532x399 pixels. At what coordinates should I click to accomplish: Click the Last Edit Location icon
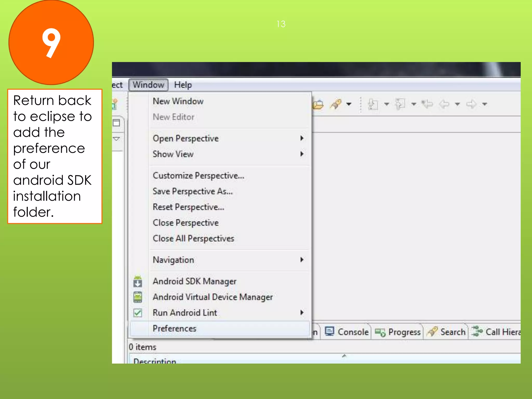(427, 104)
